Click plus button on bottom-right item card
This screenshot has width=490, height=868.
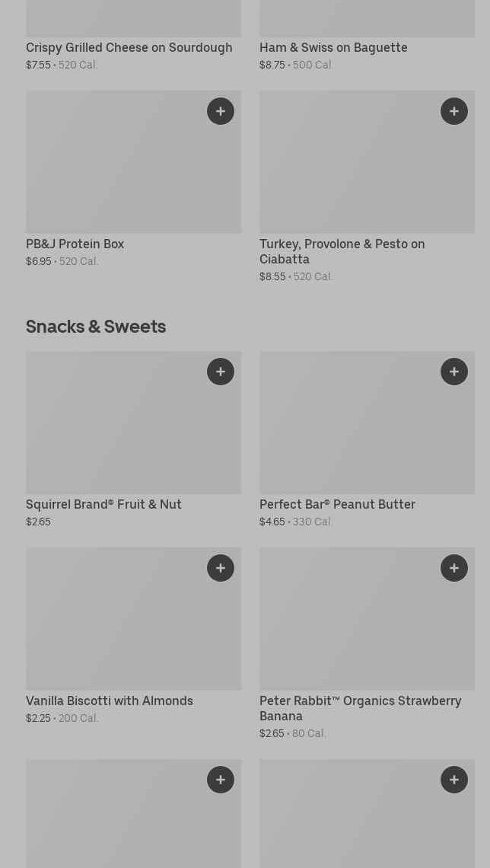click(454, 780)
